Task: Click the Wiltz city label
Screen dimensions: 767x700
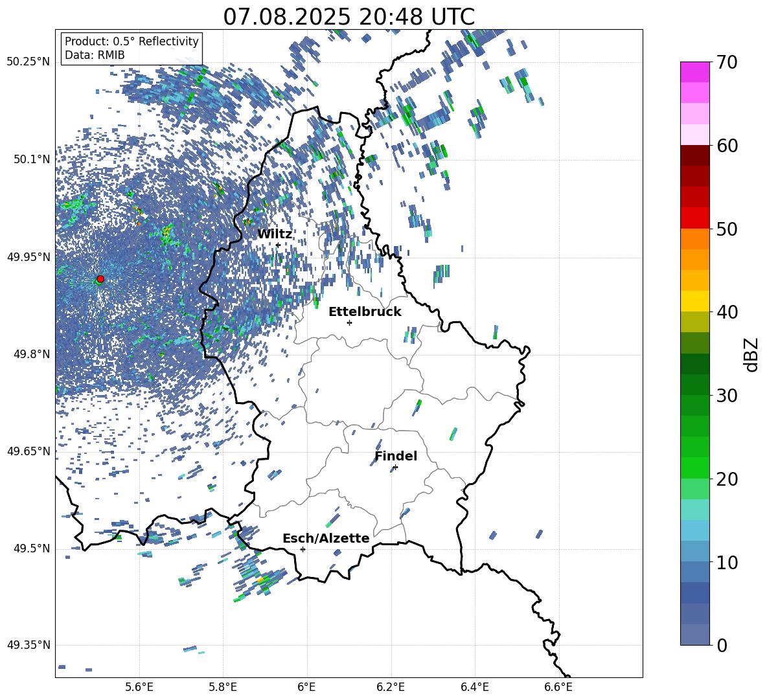Action: 275,234
